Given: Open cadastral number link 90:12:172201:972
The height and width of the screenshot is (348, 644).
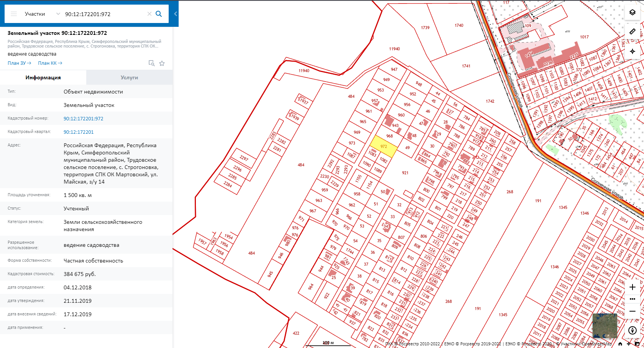Looking at the screenshot, I should click(x=84, y=118).
